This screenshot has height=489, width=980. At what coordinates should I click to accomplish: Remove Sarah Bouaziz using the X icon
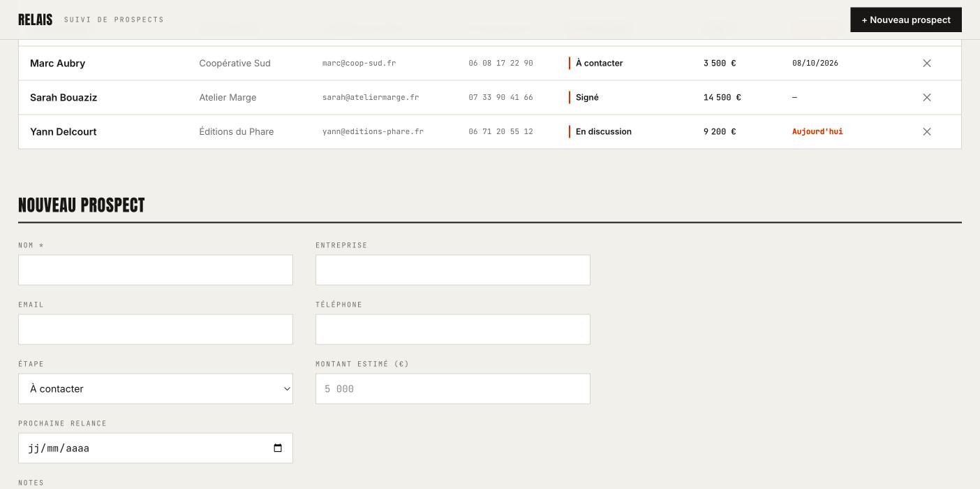[x=927, y=97]
